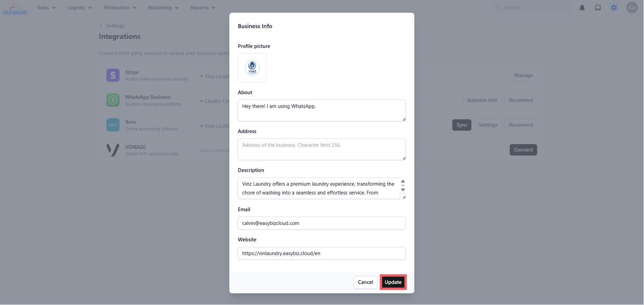Open the settings gear icon
The width and height of the screenshot is (644, 305).
[614, 8]
